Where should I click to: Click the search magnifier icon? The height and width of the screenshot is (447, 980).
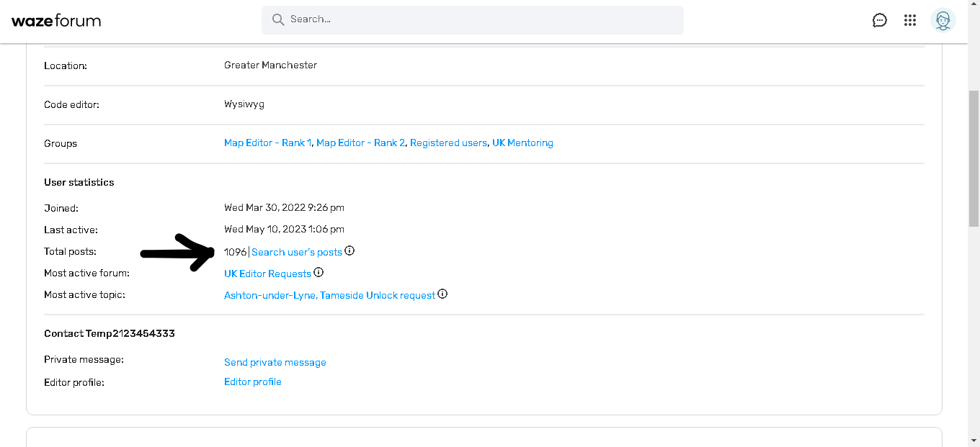click(277, 19)
